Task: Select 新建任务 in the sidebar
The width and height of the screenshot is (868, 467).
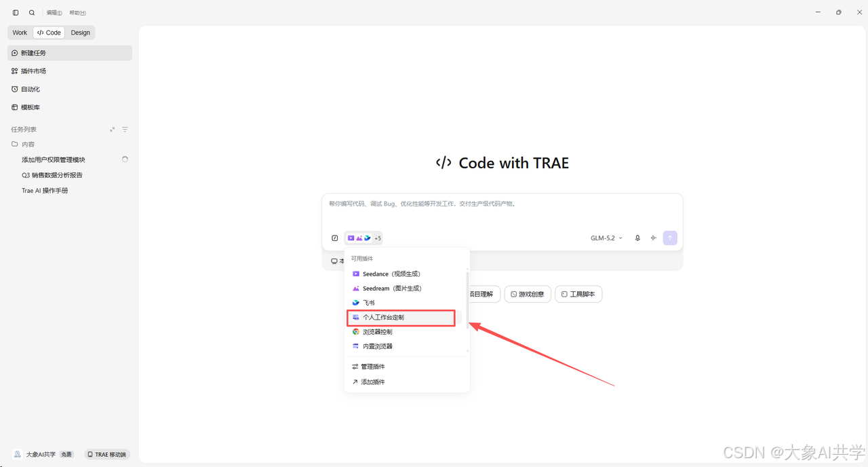Action: (70, 53)
